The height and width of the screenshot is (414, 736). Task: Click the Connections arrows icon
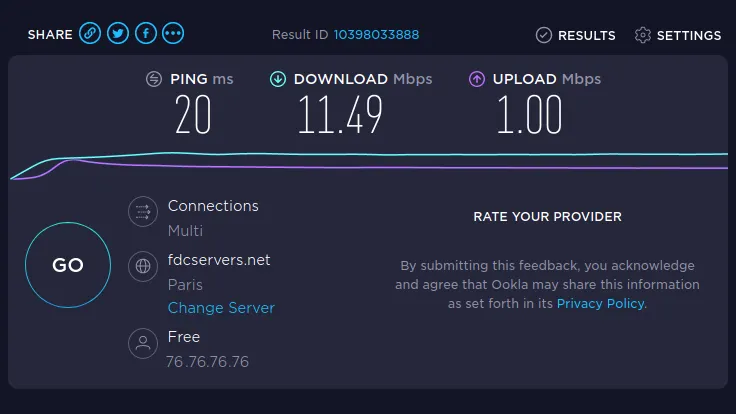(x=143, y=212)
